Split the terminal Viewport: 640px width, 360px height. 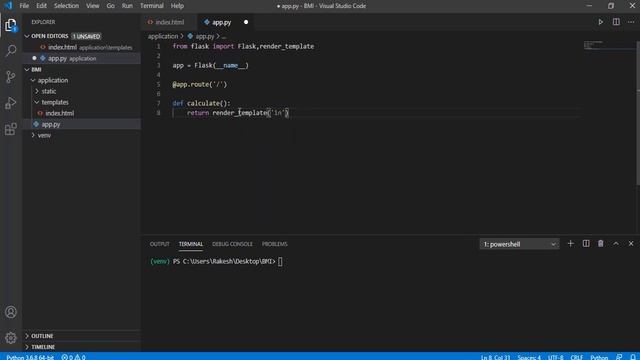tap(586, 244)
